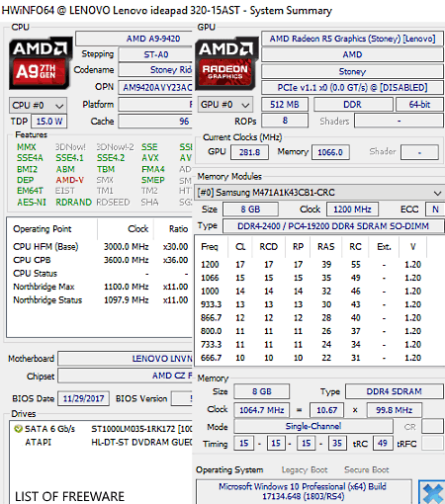The image size is (445, 504).
Task: Click the 10.67 memory multiplier field
Action: point(326,410)
